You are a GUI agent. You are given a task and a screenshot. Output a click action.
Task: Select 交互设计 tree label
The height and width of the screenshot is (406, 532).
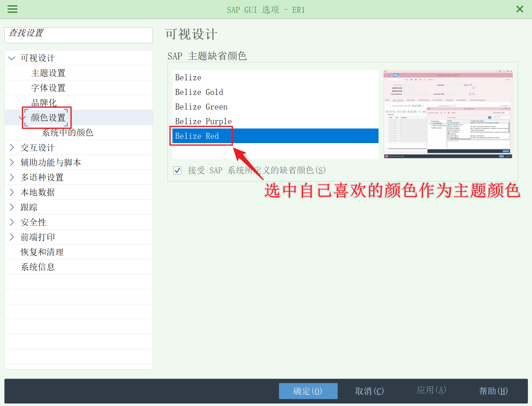[38, 147]
